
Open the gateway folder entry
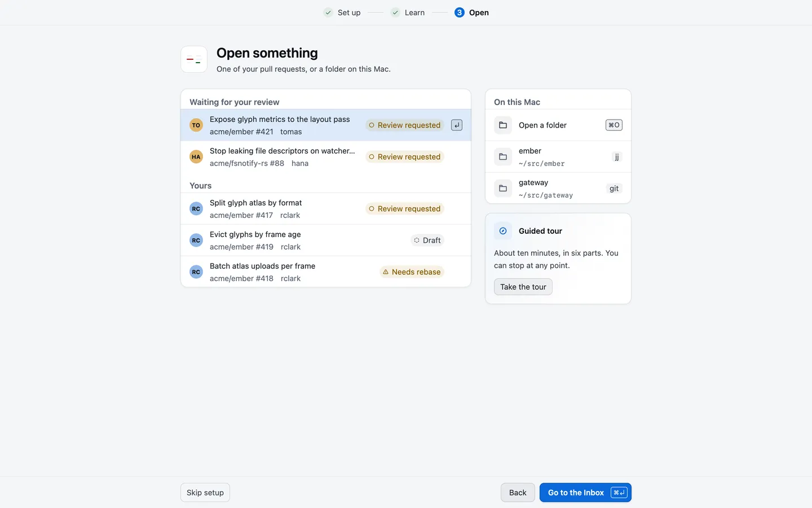(x=558, y=189)
